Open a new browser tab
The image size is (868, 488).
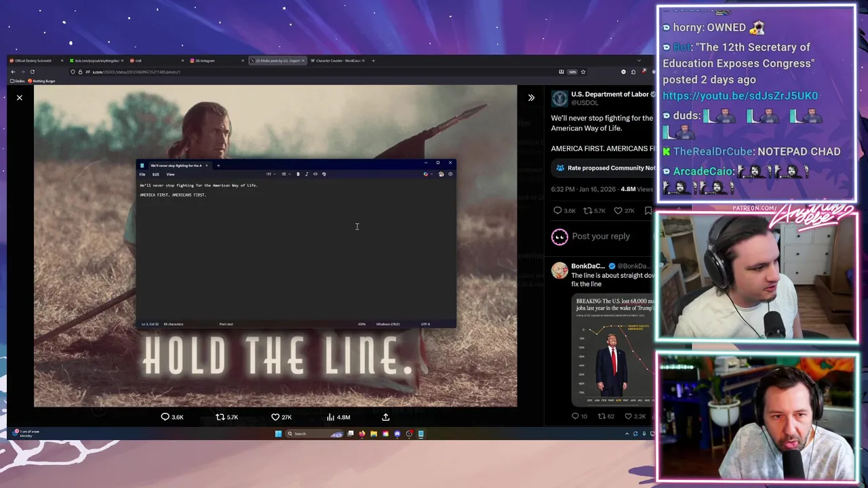point(373,60)
